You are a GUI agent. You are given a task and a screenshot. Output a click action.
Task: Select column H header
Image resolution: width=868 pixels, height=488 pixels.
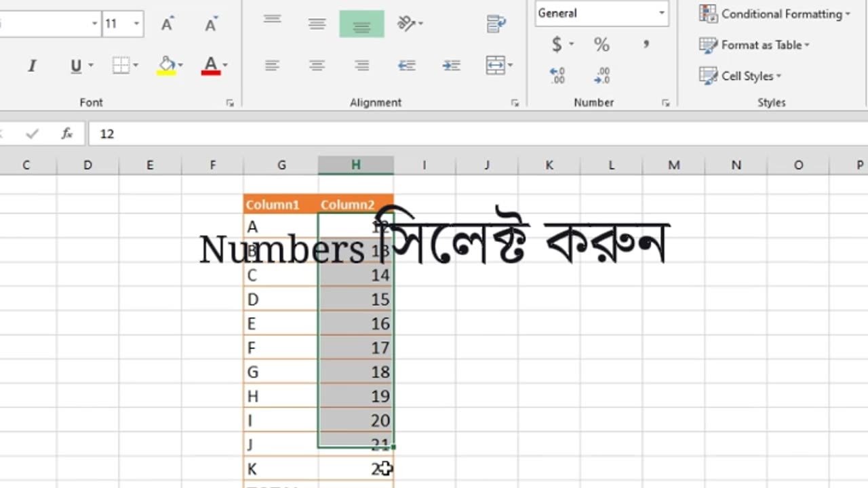[x=355, y=165]
